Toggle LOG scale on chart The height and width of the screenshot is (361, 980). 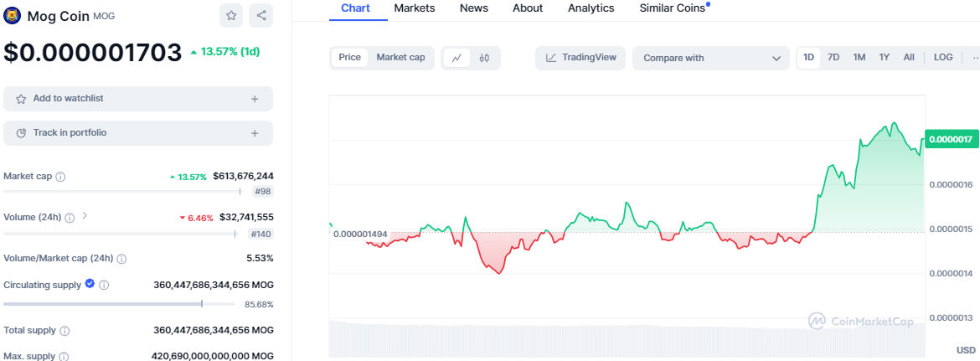[943, 58]
